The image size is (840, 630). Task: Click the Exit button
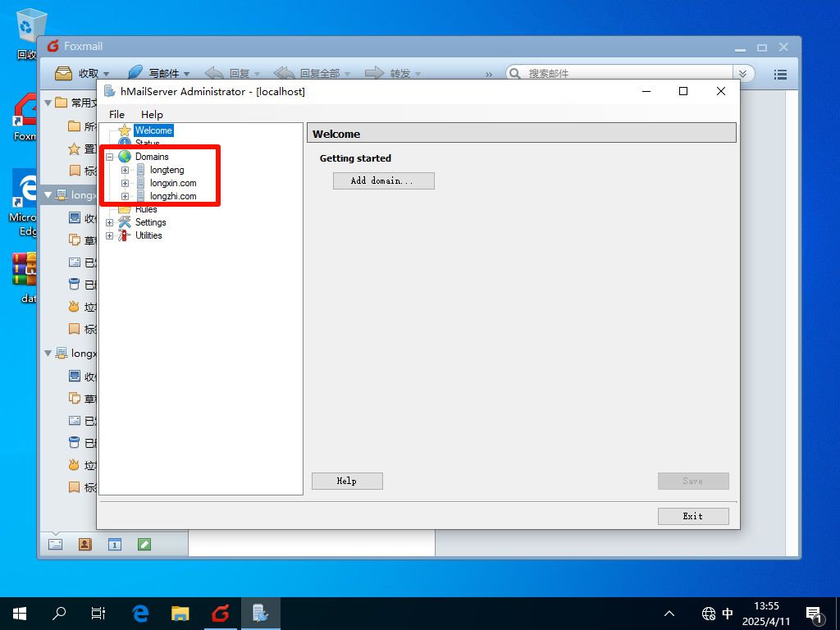693,516
